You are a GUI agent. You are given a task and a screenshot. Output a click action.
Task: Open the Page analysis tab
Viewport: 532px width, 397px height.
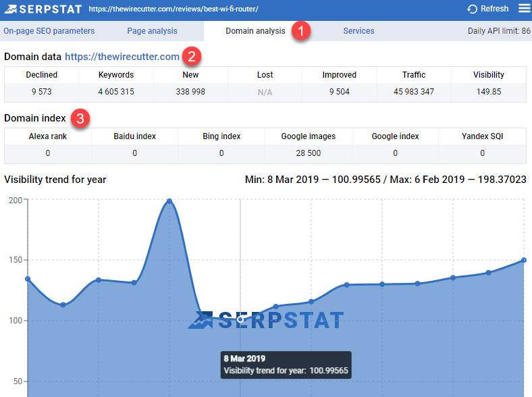coord(152,31)
